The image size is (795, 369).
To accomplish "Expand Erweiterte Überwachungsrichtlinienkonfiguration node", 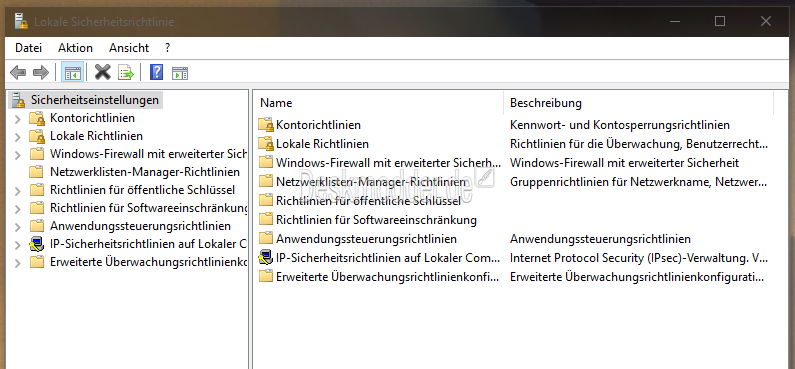I will [18, 263].
